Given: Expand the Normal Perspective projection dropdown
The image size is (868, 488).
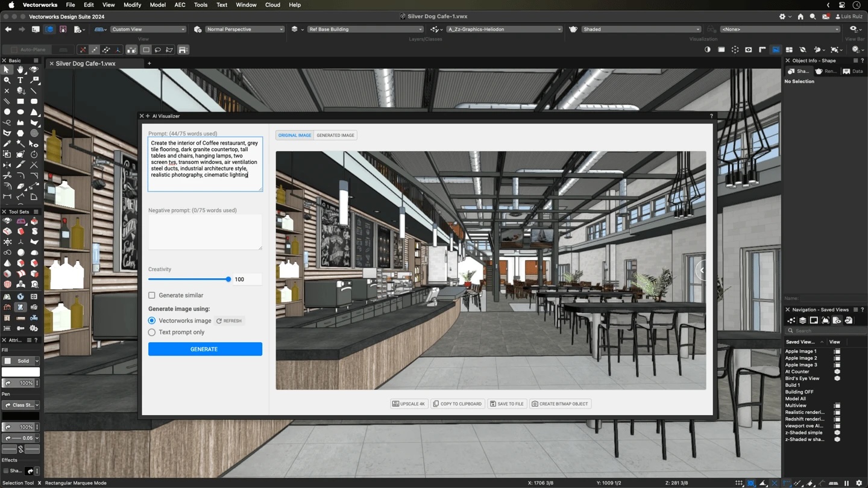Looking at the screenshot, I should click(244, 28).
